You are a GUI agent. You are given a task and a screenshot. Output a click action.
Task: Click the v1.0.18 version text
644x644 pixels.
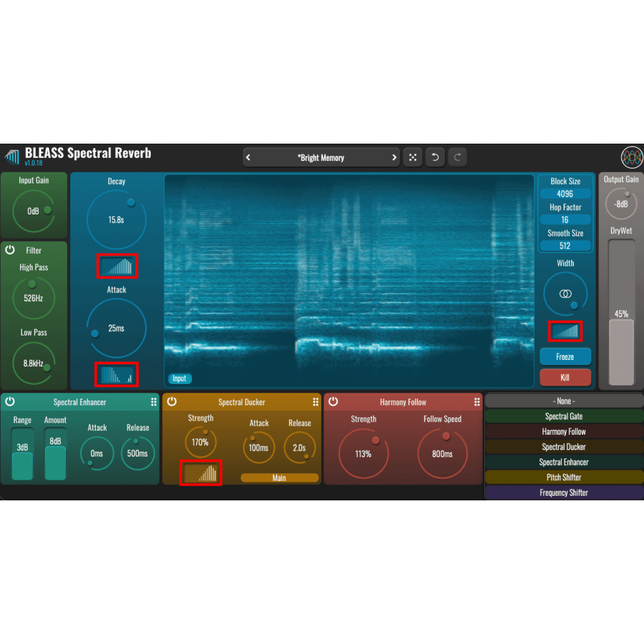tap(33, 163)
